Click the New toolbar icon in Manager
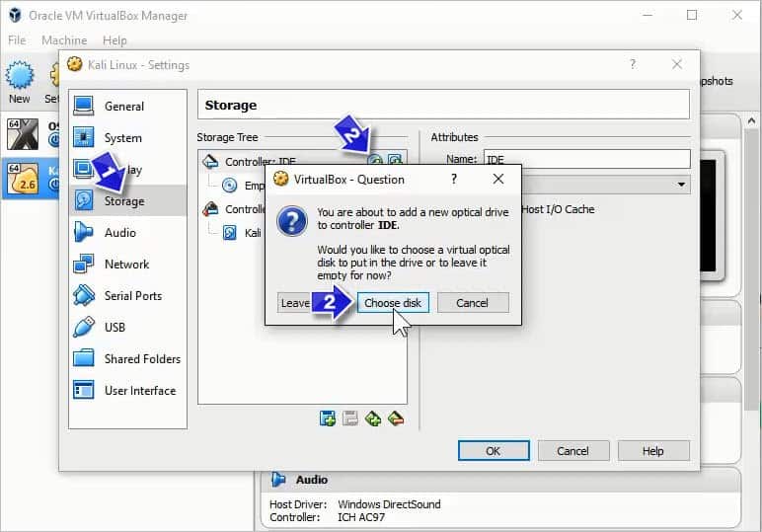 click(20, 82)
